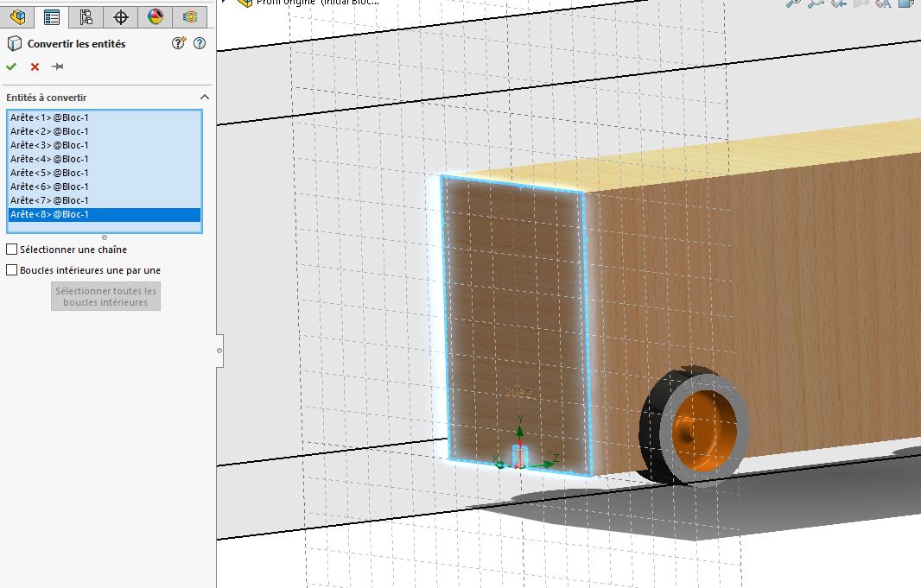The image size is (921, 588).
Task: Click empty row below Arête<8> in selection box
Action: [x=105, y=226]
